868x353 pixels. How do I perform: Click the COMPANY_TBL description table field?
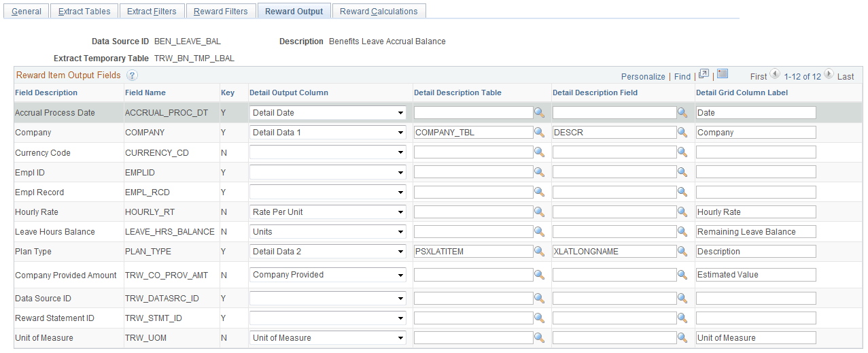coord(473,133)
